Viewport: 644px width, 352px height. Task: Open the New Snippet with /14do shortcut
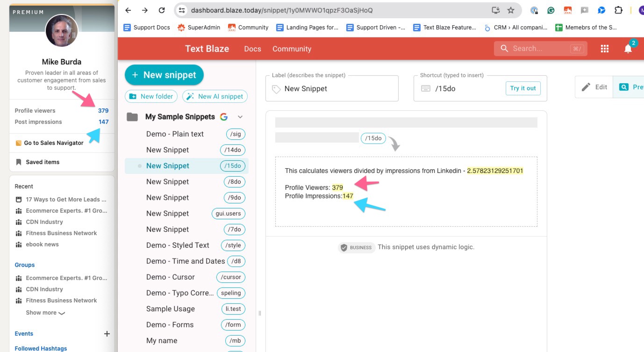tap(186, 150)
